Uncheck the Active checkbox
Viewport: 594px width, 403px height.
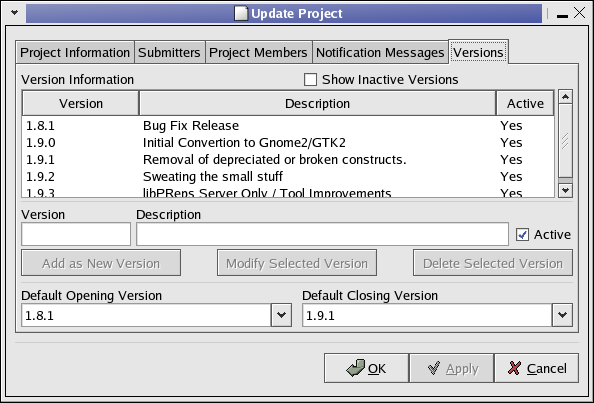click(x=522, y=234)
